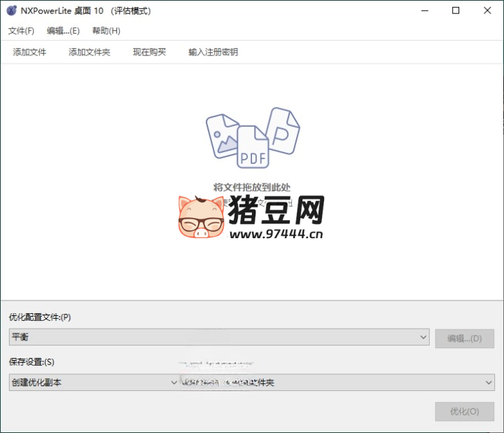Click the NXPowerLite app icon in title bar
Image resolution: width=504 pixels, height=433 pixels.
coord(12,11)
